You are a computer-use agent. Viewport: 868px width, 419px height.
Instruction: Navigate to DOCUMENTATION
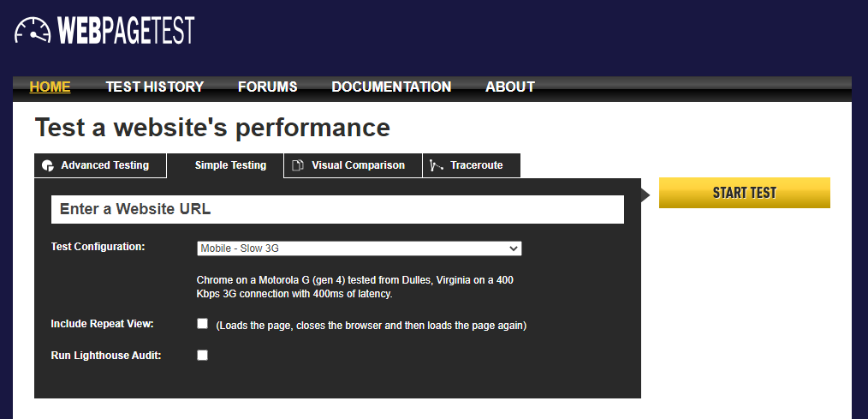point(391,87)
